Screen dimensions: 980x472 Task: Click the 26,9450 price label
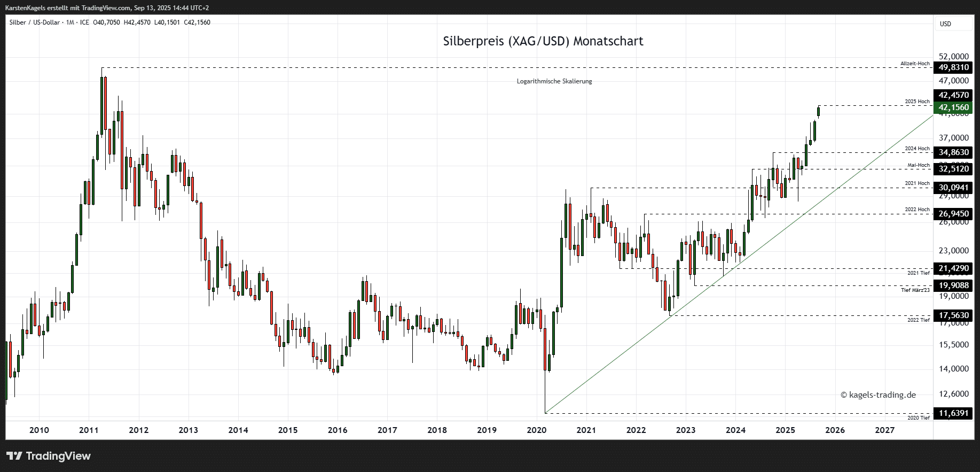tap(953, 214)
